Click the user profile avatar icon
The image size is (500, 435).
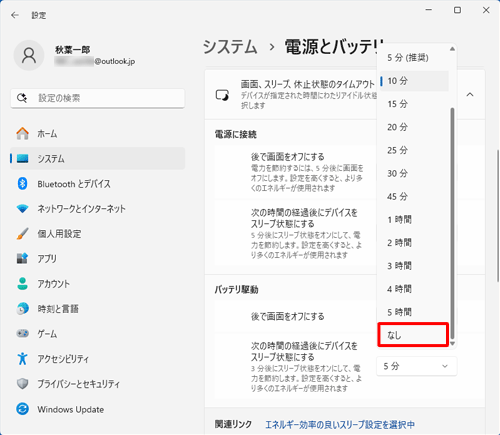click(29, 56)
